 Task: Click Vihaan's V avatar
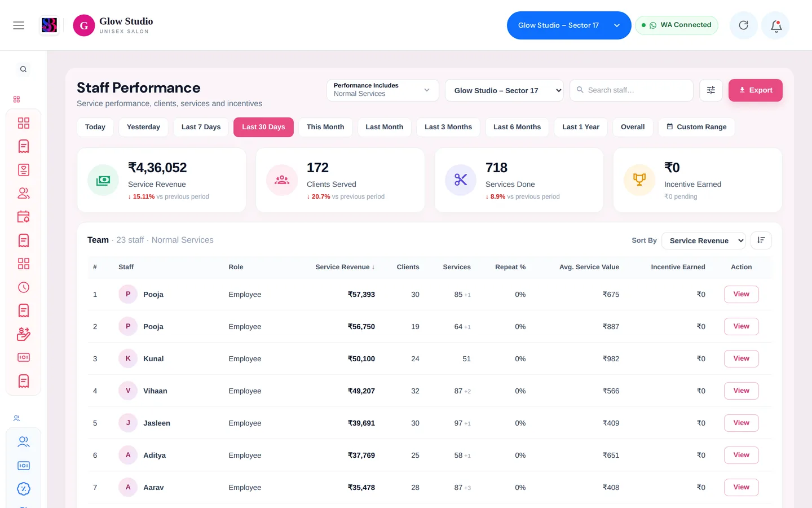click(128, 391)
